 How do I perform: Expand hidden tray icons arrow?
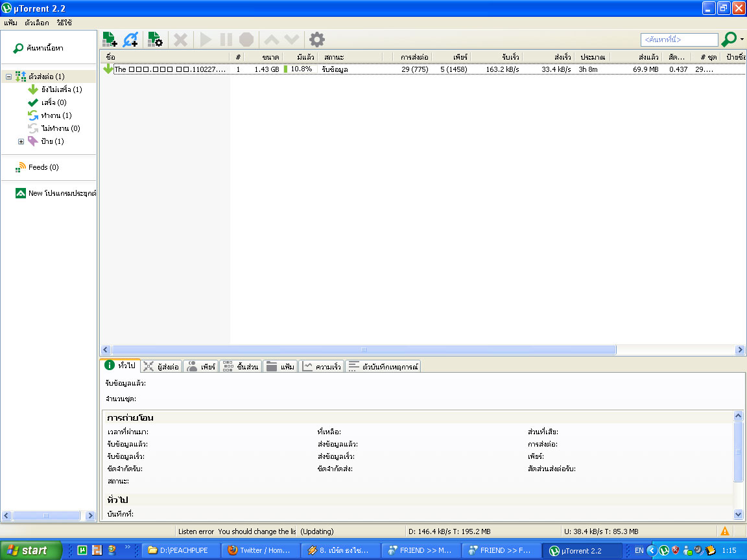[651, 550]
